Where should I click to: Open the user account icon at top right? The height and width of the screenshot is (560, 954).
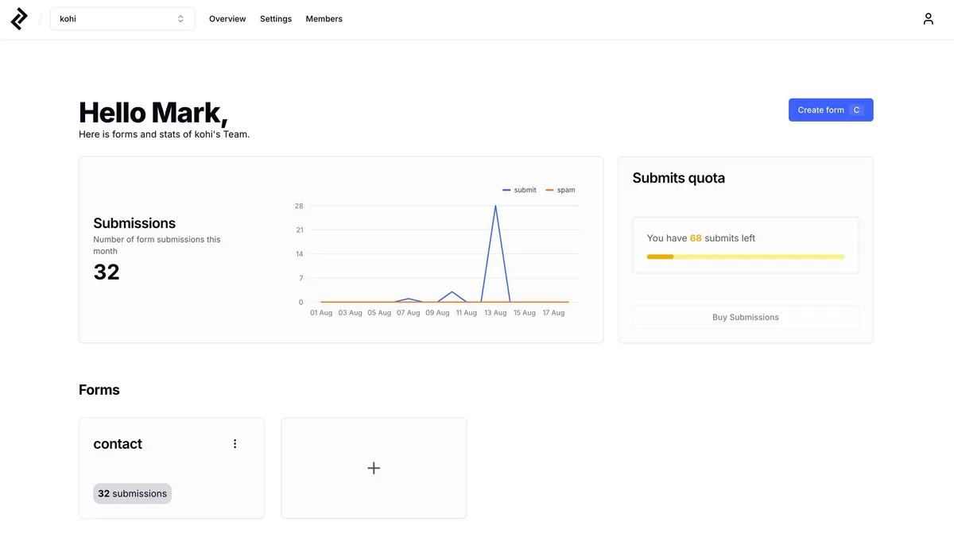pos(928,17)
